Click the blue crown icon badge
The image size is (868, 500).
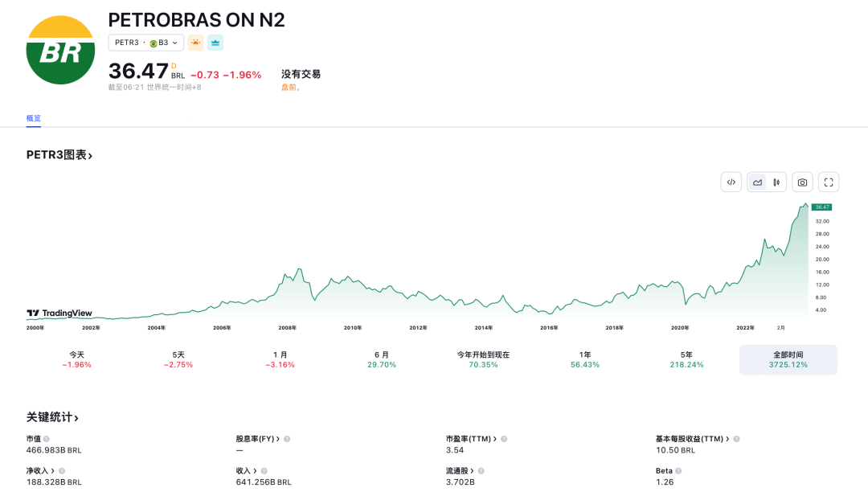pos(215,43)
